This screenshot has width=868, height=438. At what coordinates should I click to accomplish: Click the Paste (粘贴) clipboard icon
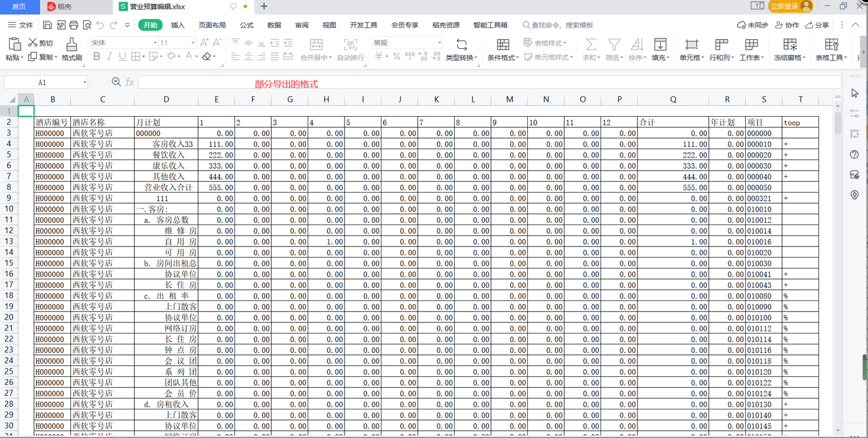tap(14, 44)
